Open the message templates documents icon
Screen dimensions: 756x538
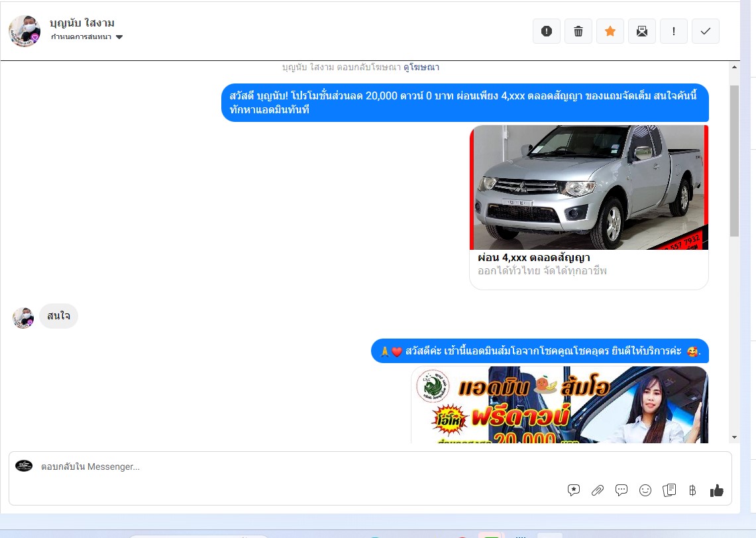[669, 490]
